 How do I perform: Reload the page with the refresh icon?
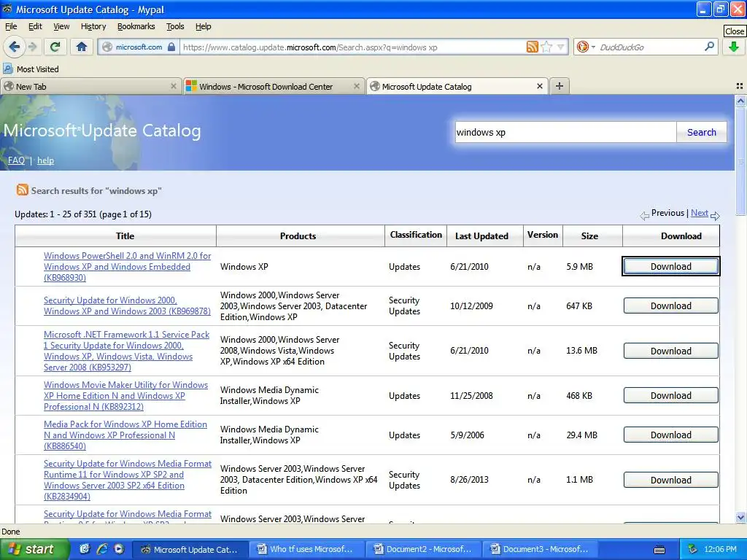pyautogui.click(x=55, y=47)
